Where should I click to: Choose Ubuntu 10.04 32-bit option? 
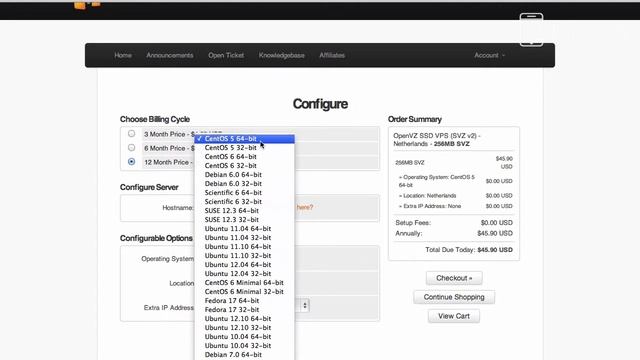[x=244, y=345]
